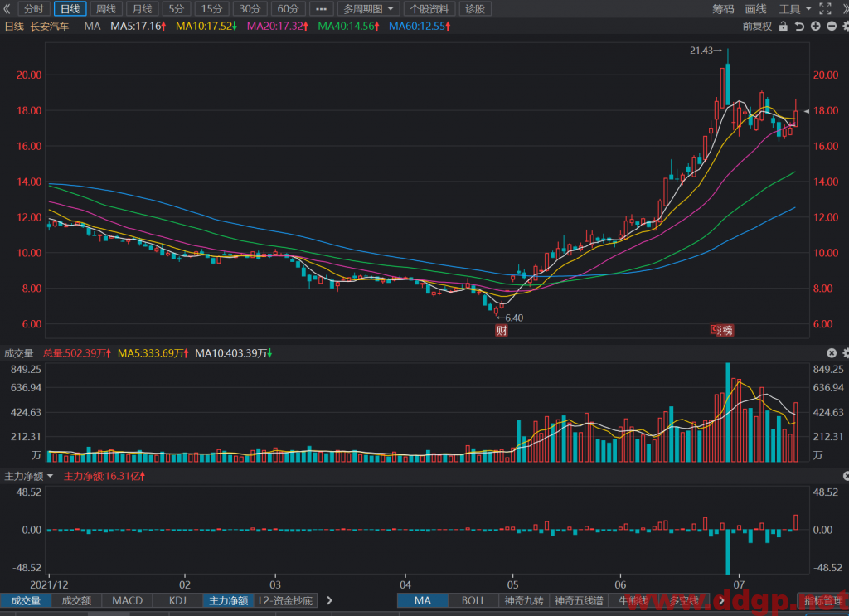Click the undo arrow icon on chart toolbar
Image resolution: width=849 pixels, height=616 pixels.
pos(799,26)
